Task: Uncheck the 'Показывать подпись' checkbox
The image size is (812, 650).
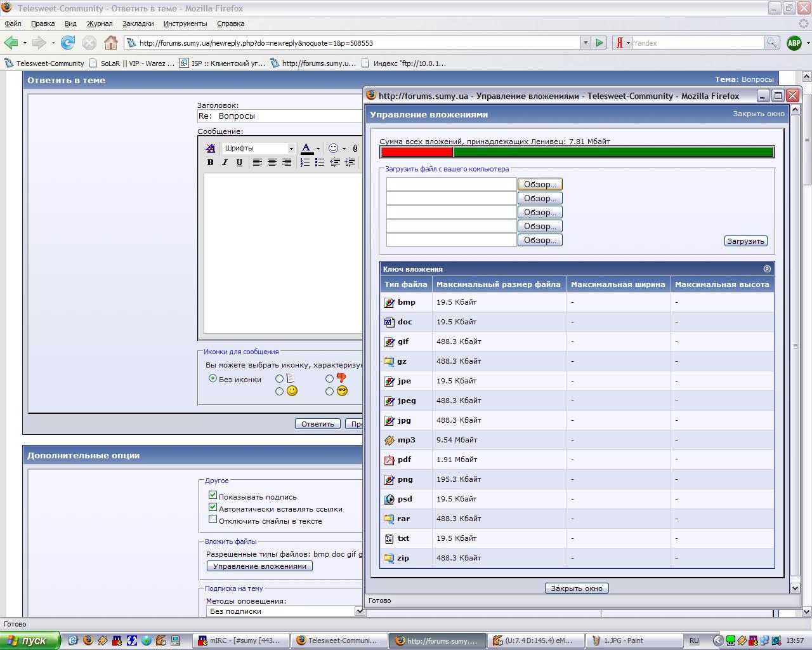Action: pos(213,495)
